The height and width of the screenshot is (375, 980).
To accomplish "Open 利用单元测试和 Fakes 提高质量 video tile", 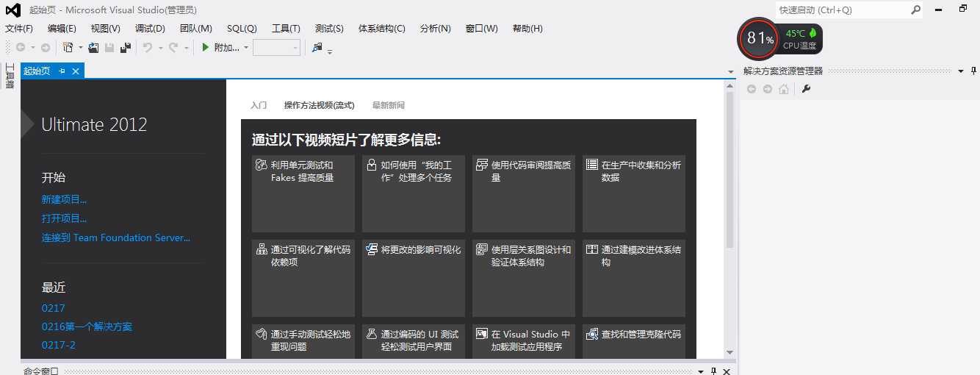I will pos(303,193).
